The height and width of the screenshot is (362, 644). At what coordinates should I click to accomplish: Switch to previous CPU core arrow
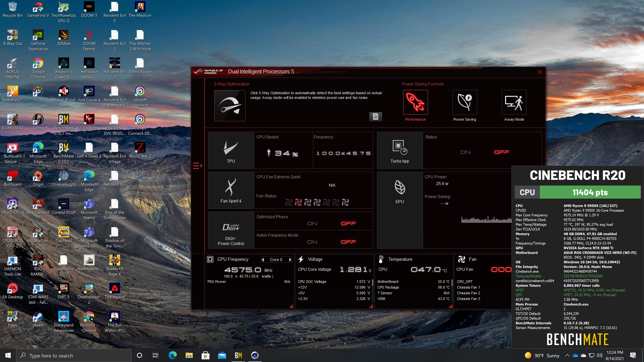click(263, 260)
